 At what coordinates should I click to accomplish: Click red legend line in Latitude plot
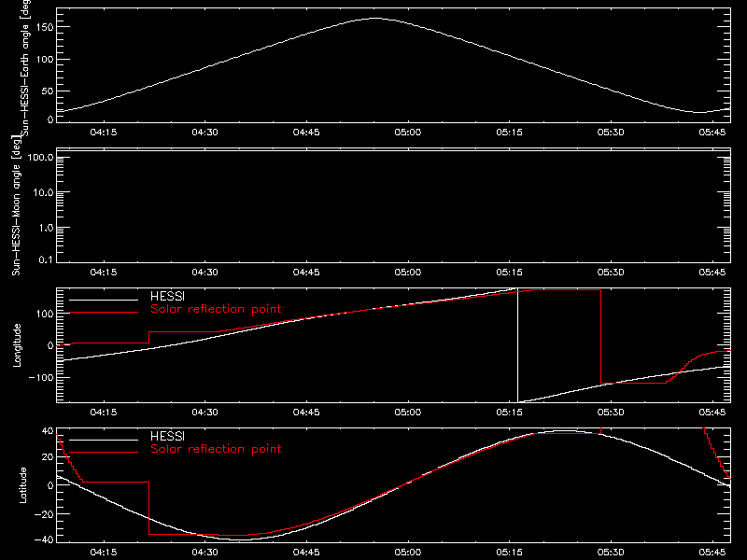click(104, 453)
